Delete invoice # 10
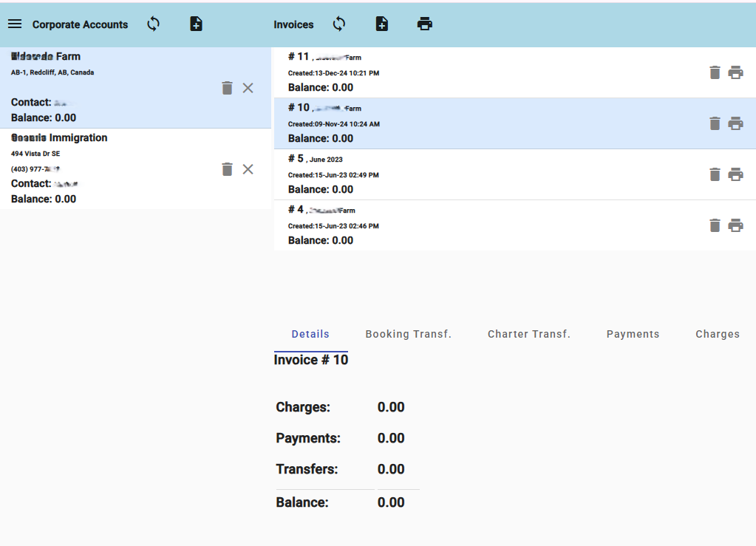756x546 pixels. (715, 124)
